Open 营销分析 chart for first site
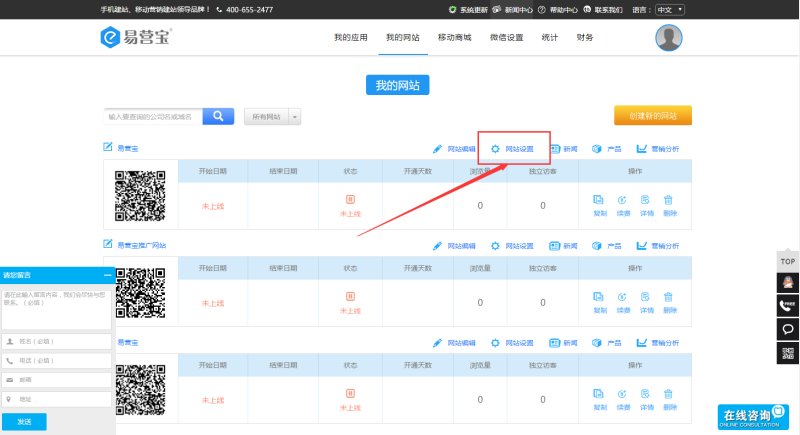This screenshot has height=435, width=800. pyautogui.click(x=641, y=148)
